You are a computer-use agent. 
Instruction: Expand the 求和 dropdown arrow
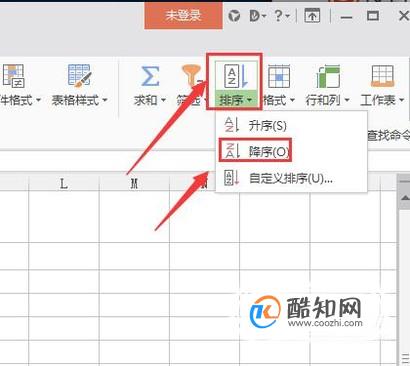point(163,100)
